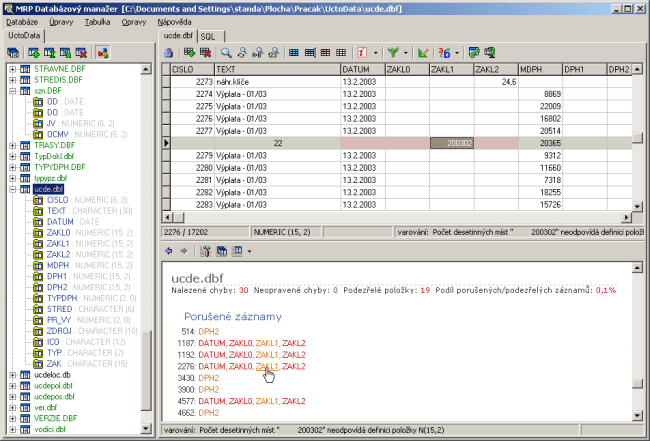Click the table icon beside TRASY.DBF
650x441 pixels.
tap(25, 145)
